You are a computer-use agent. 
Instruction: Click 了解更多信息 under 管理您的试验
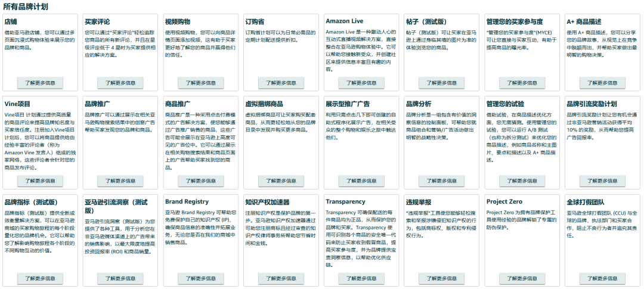tap(522, 181)
